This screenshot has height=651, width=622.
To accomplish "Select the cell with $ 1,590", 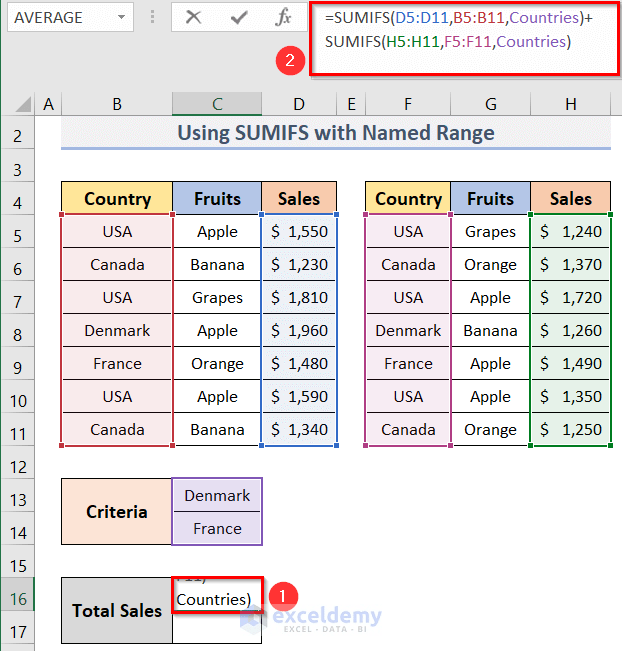I will 299,396.
